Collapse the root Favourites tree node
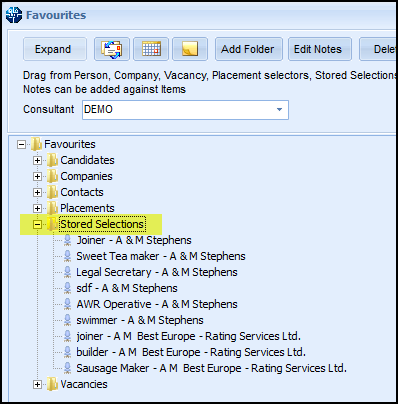The height and width of the screenshot is (404, 398). [x=21, y=145]
